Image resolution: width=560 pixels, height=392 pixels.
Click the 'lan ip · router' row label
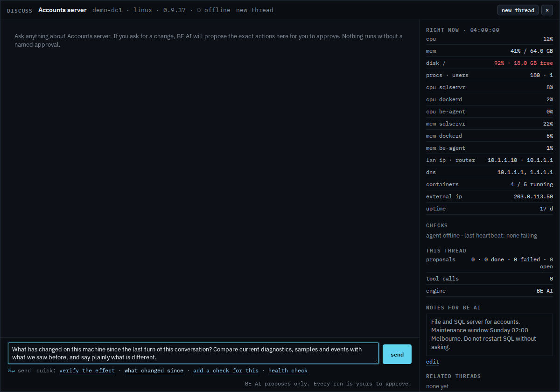(450, 160)
